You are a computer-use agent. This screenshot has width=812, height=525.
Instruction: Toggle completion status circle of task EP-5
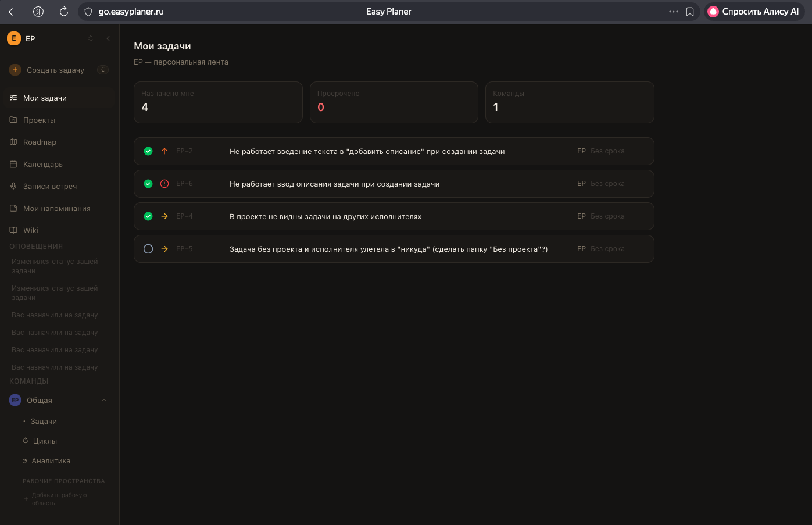148,248
